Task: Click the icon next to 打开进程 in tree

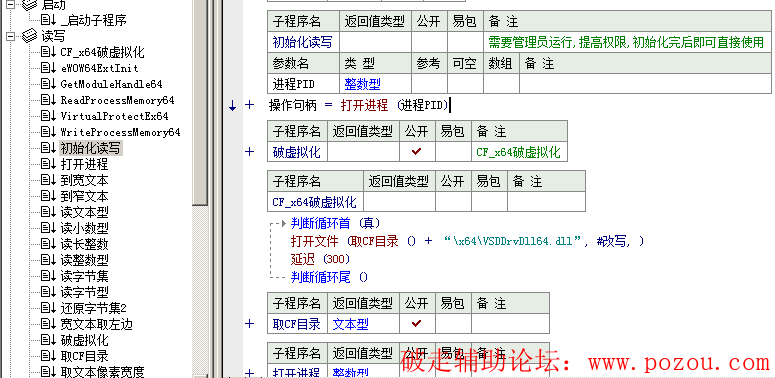Action: [x=49, y=164]
